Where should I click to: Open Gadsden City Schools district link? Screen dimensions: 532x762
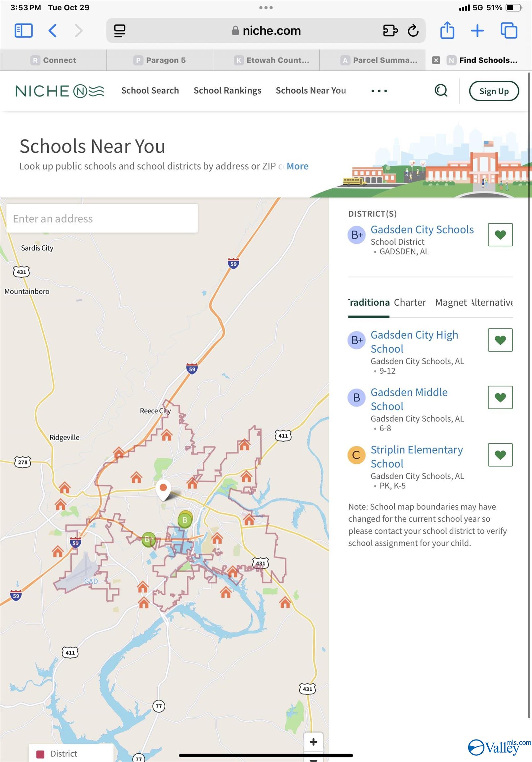[x=422, y=230]
